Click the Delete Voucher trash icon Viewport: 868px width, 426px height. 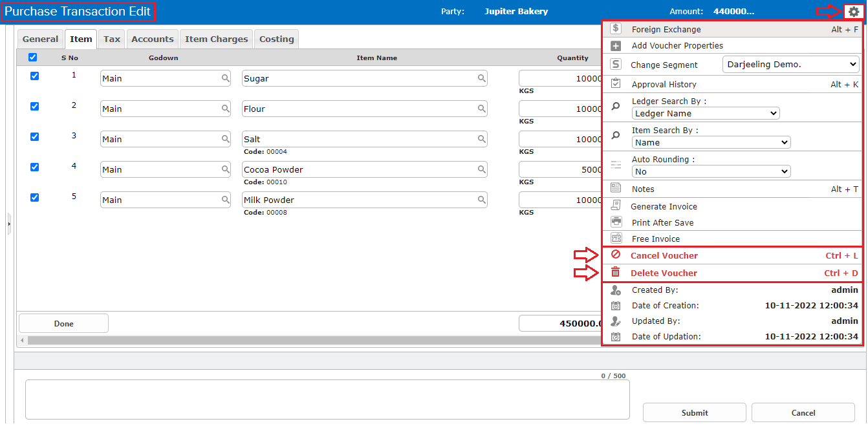click(616, 273)
